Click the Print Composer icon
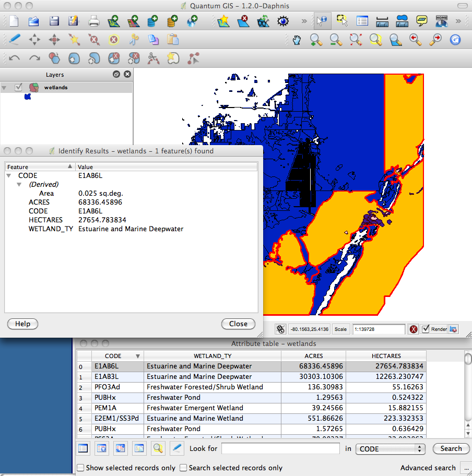The width and height of the screenshot is (472, 476). point(95,21)
